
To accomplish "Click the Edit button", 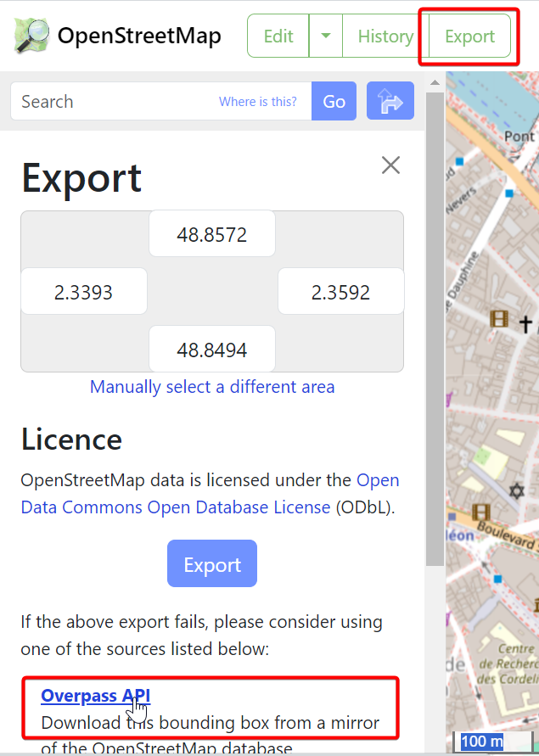I will pos(278,36).
